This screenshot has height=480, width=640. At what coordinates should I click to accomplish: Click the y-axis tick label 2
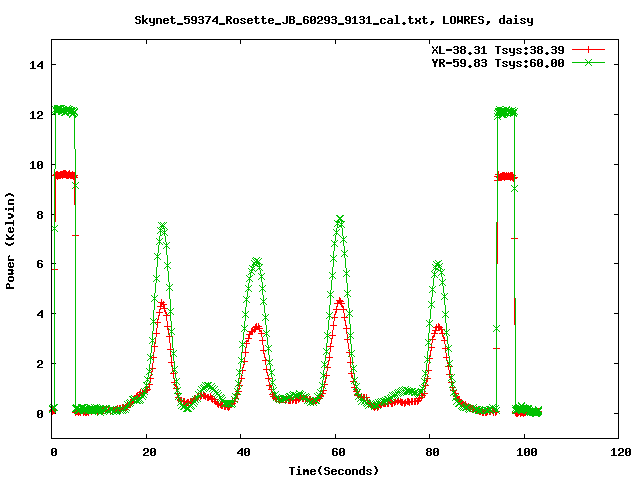pyautogui.click(x=40, y=364)
